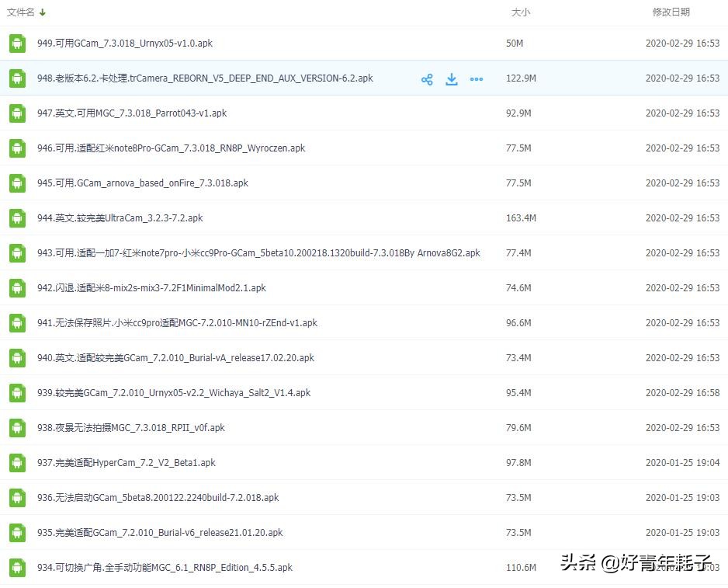Select 939.较完美GCam Urnyx05-v2.2 Wichaya file
The width and height of the screenshot is (728, 588).
click(174, 393)
